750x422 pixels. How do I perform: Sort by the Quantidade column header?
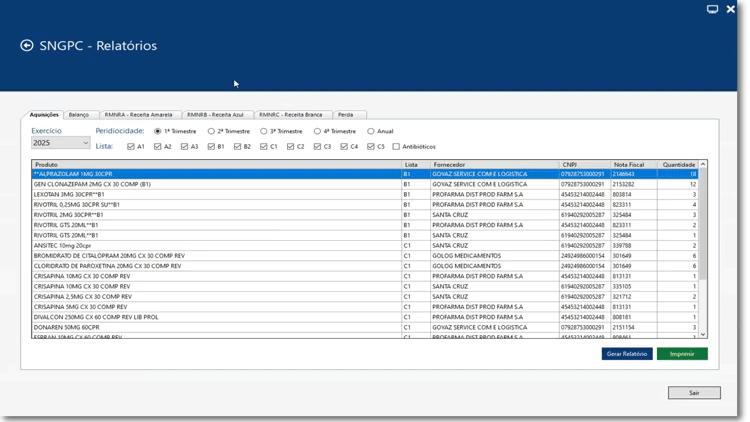point(679,164)
